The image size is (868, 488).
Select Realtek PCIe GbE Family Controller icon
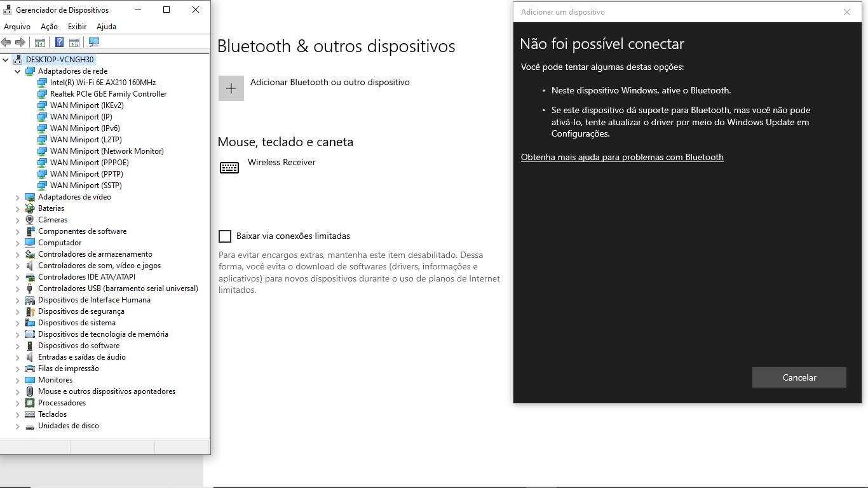coord(42,94)
